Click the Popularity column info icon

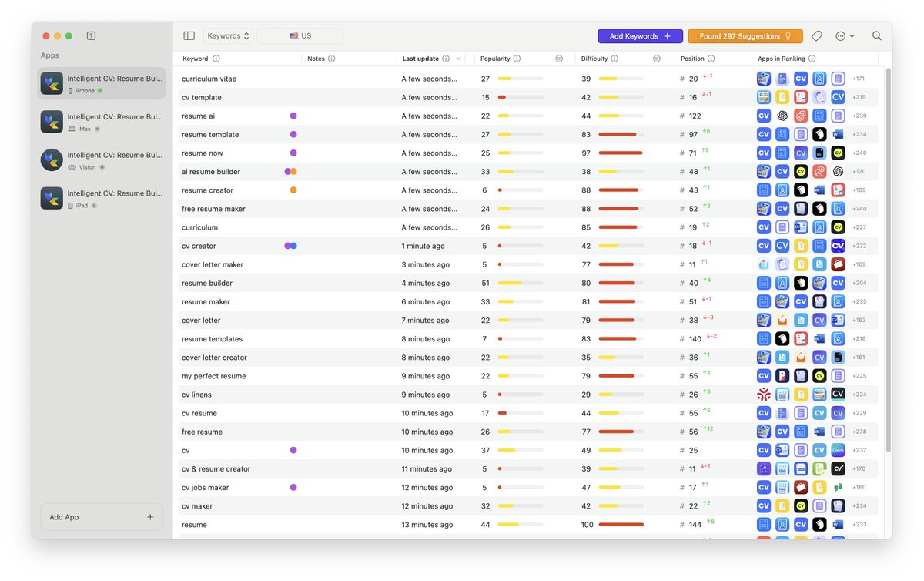pyautogui.click(x=517, y=58)
